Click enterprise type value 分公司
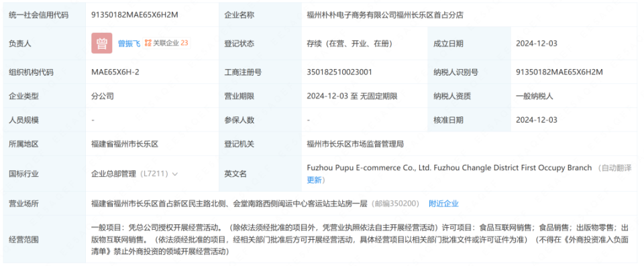The image size is (644, 266). pos(102,96)
